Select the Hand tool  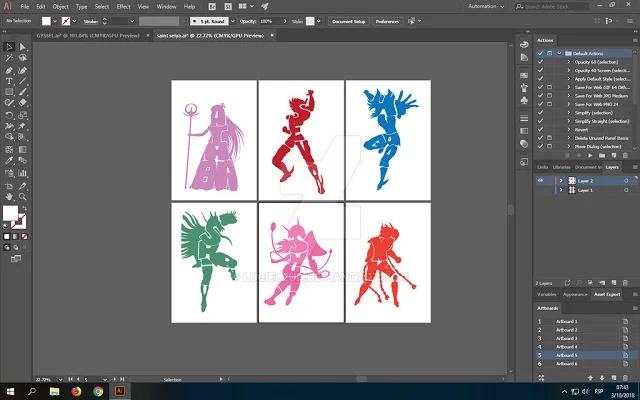[x=9, y=197]
